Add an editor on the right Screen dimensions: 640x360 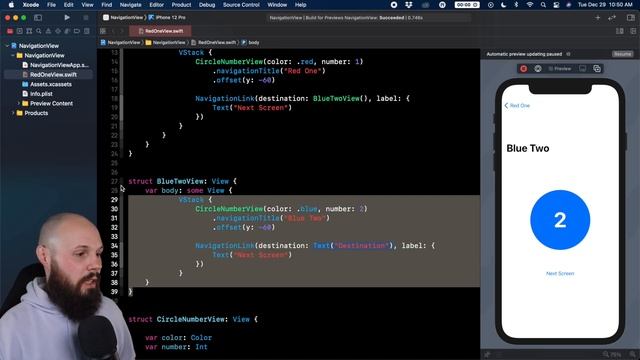633,31
